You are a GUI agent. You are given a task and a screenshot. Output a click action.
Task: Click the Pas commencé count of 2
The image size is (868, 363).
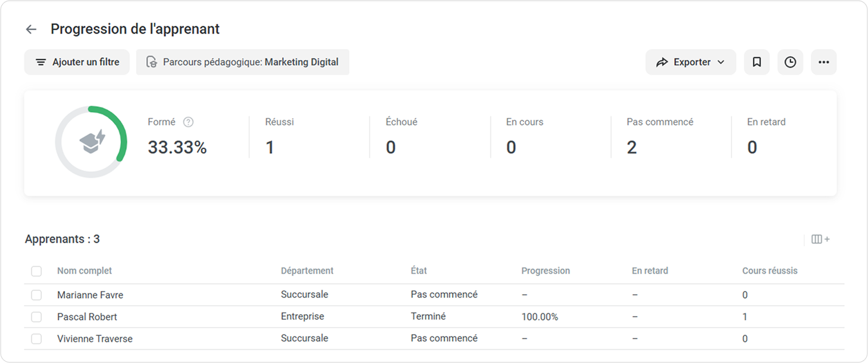coord(632,148)
